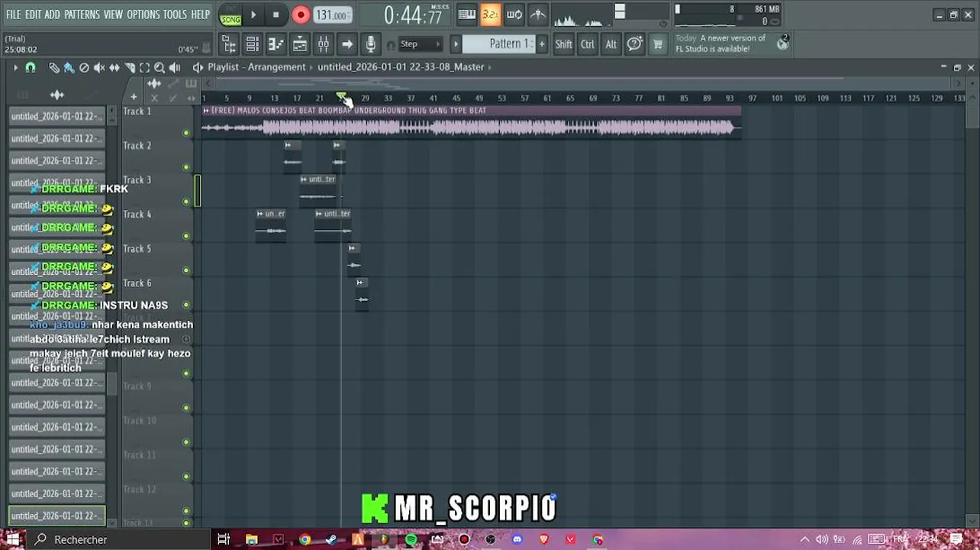The width and height of the screenshot is (980, 550).
Task: Open the shop cart icon
Action: (x=657, y=44)
